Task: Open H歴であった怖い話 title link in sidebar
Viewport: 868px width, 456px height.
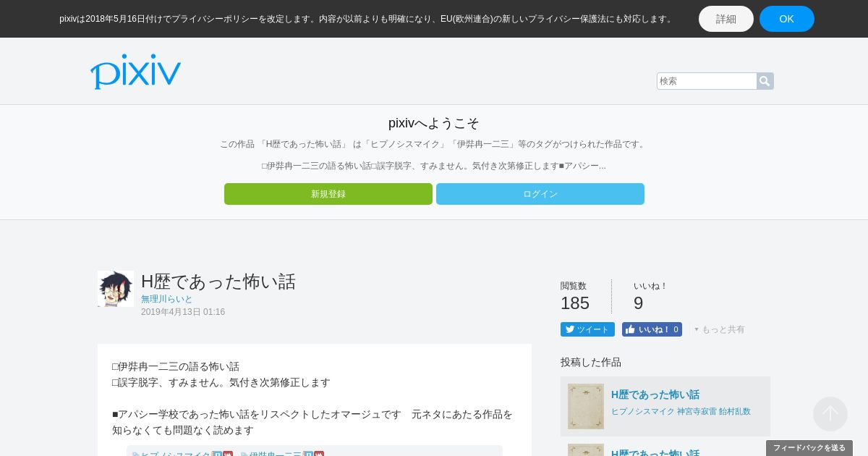Action: (655, 394)
